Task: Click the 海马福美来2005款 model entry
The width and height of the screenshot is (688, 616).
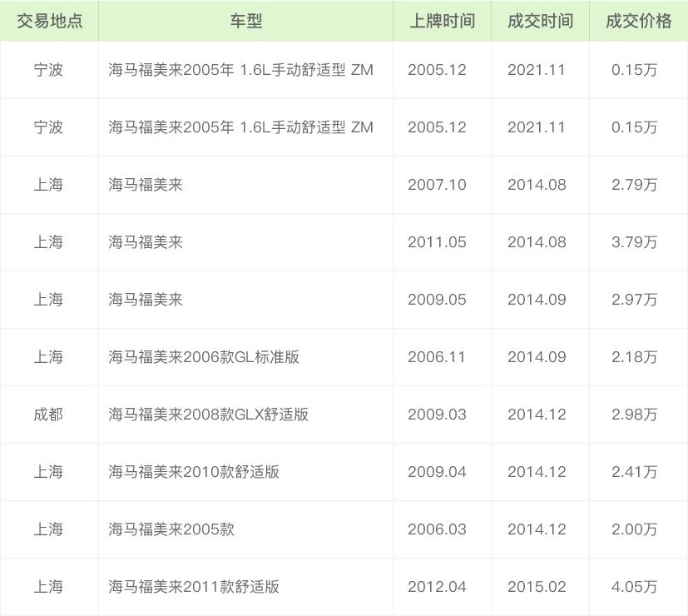Action: point(171,529)
